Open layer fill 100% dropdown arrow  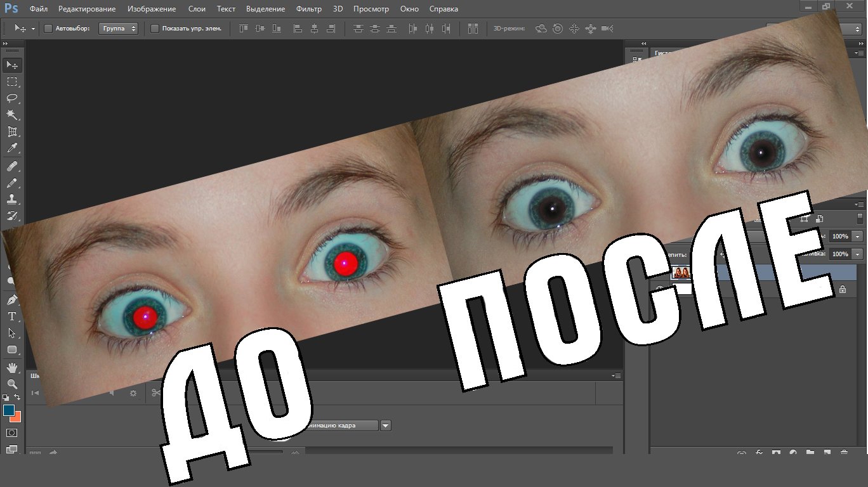click(x=858, y=254)
